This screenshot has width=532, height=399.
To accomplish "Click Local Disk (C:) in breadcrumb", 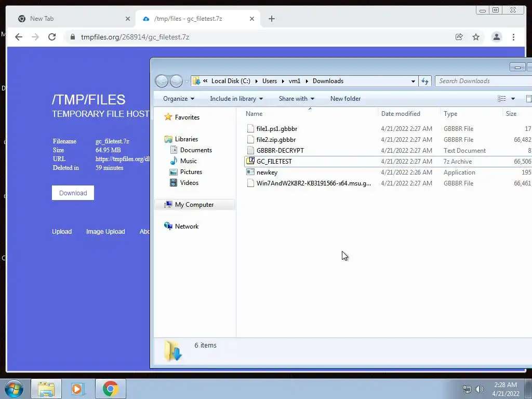I will point(231,81).
